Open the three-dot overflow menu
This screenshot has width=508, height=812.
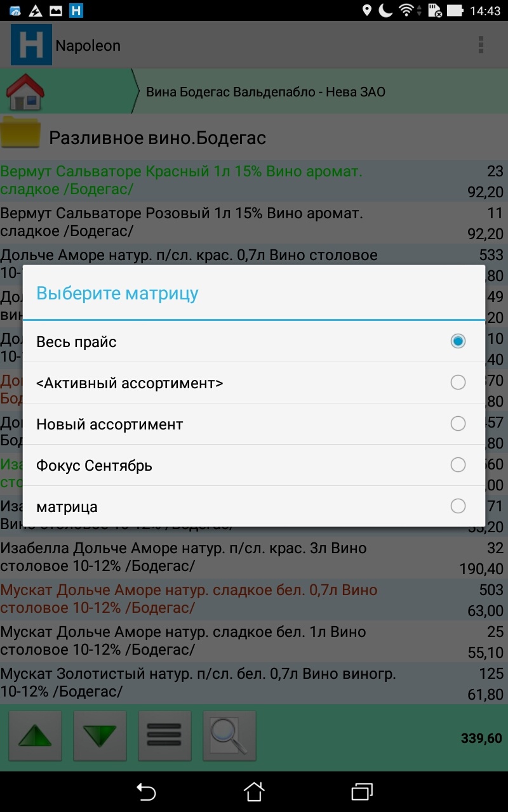(x=481, y=45)
